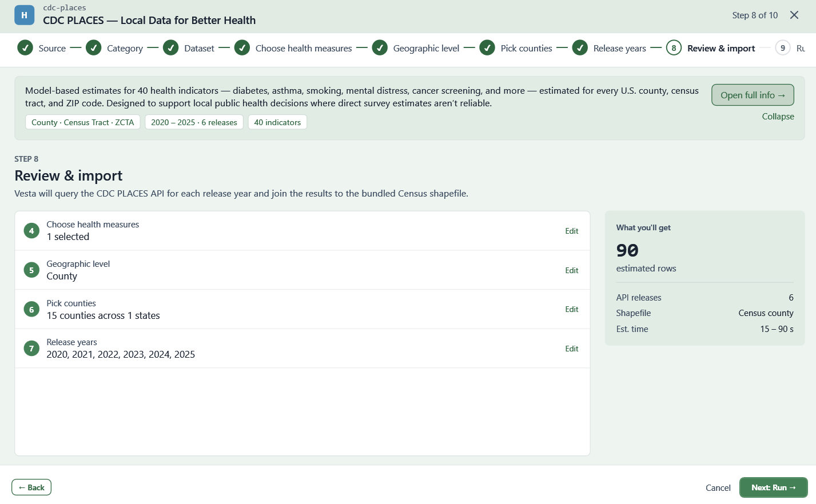The width and height of the screenshot is (816, 504).
Task: Jump to Pick counties step label
Action: click(x=526, y=49)
